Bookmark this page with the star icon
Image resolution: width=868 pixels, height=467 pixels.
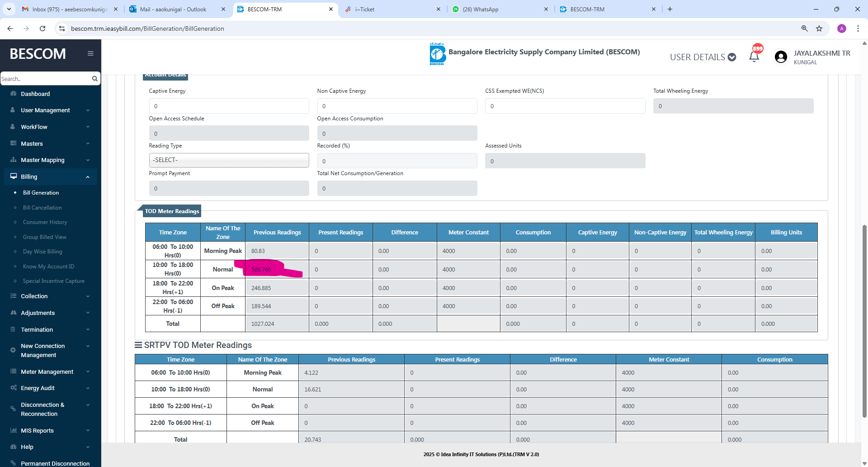(x=819, y=29)
